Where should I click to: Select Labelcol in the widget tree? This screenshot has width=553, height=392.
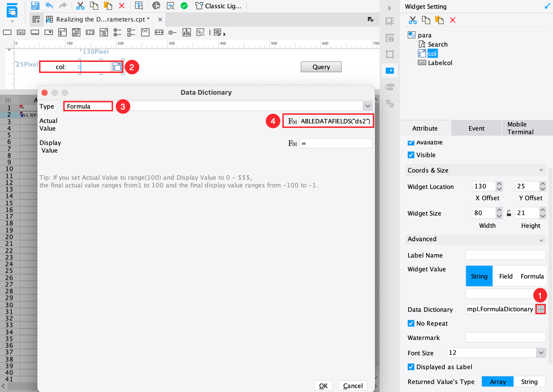coord(440,63)
